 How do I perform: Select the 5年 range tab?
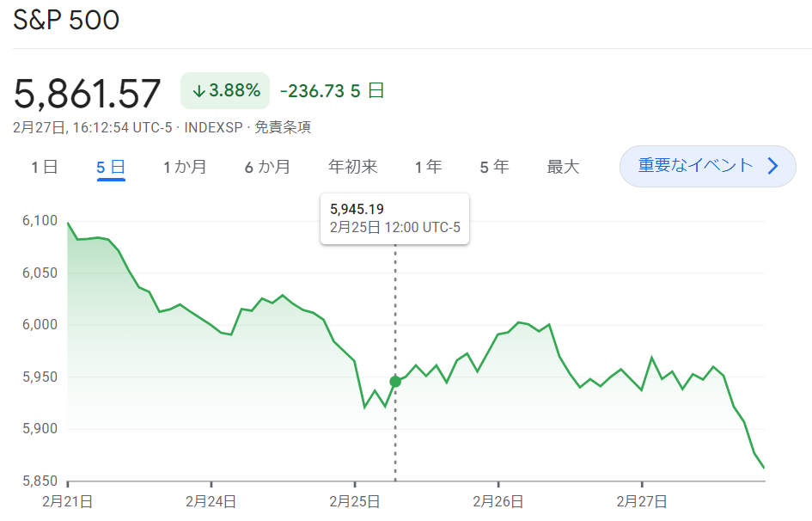tap(494, 167)
